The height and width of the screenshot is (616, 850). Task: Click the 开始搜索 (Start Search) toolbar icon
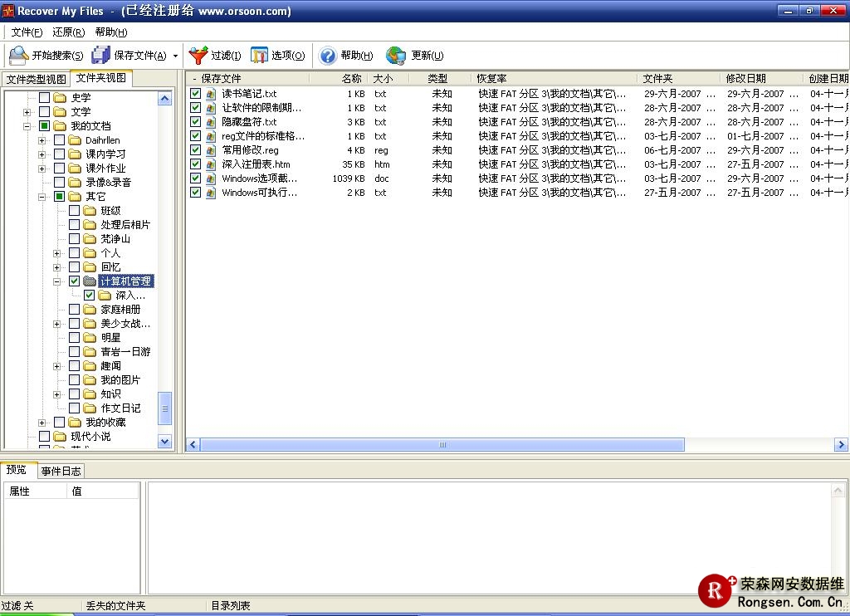point(18,56)
